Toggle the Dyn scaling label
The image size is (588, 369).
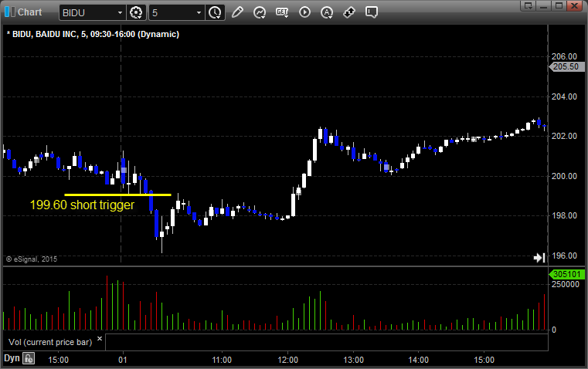[x=12, y=358]
